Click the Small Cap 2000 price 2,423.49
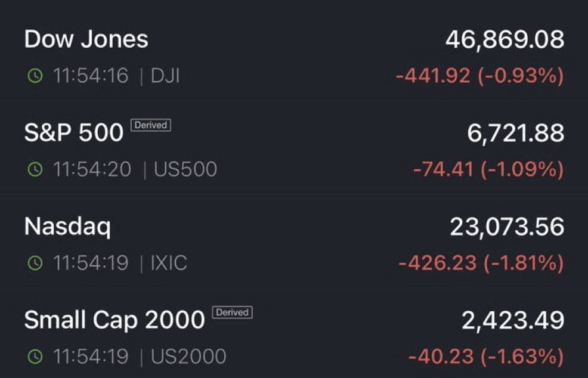 point(512,320)
